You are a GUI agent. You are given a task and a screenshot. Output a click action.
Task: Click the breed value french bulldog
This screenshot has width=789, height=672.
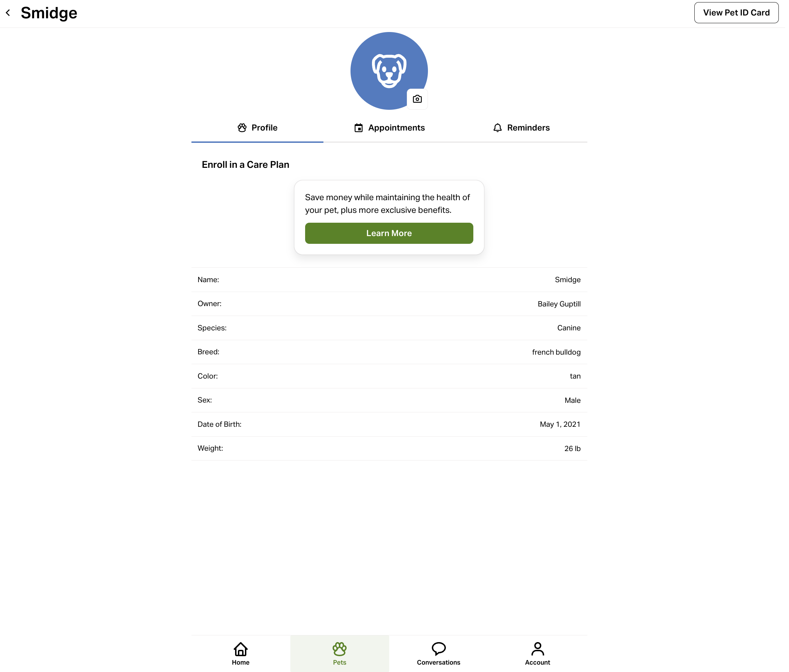click(x=556, y=352)
